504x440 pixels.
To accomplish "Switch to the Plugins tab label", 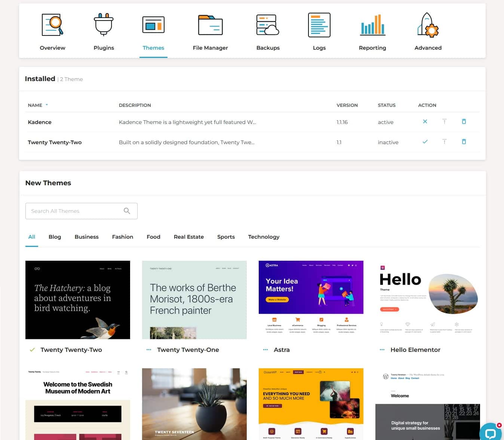I will [104, 48].
